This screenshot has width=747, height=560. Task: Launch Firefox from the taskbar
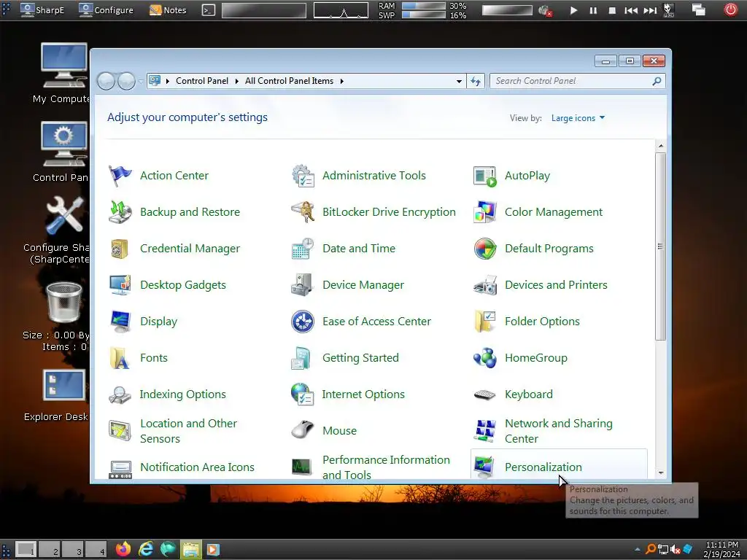123,549
